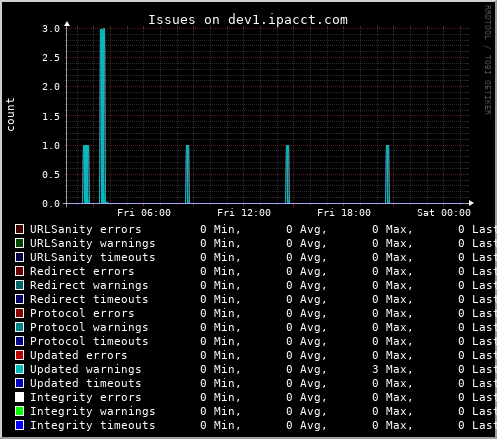The height and width of the screenshot is (439, 497).
Task: Click the Integrity errors white swatch
Action: pos(19,397)
